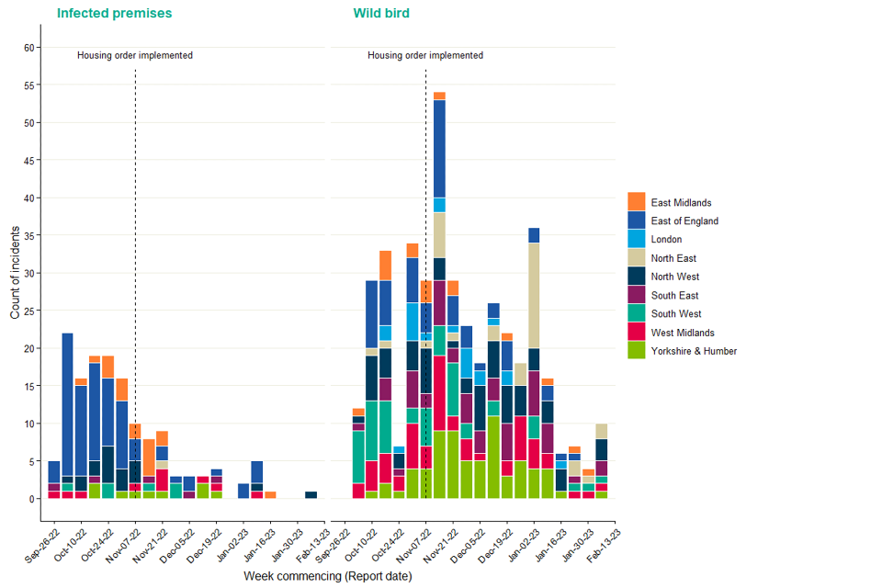Click the left Housing order implemented label

pyautogui.click(x=135, y=55)
